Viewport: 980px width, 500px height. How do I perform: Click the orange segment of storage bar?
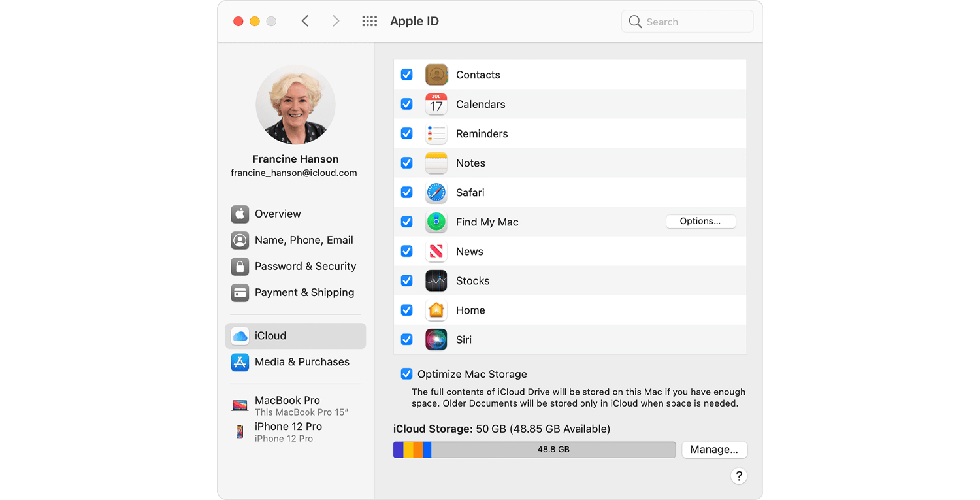click(x=418, y=450)
